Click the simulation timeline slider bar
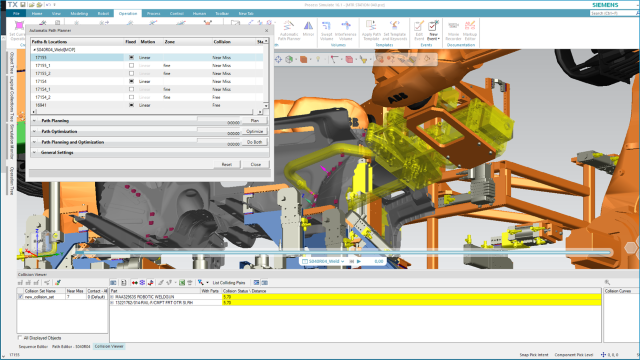The height and width of the screenshot is (360, 640). point(343,253)
